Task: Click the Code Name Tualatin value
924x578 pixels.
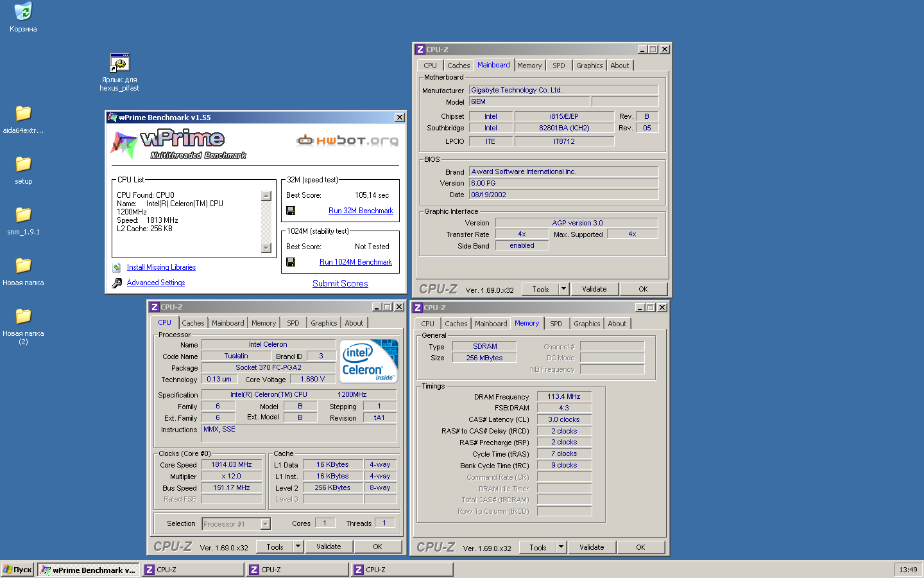Action: [x=236, y=356]
